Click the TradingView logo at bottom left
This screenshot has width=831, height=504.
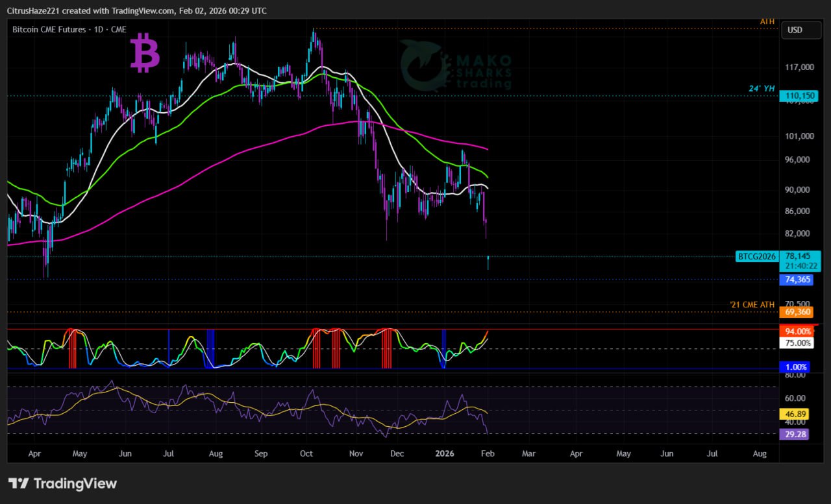62,483
